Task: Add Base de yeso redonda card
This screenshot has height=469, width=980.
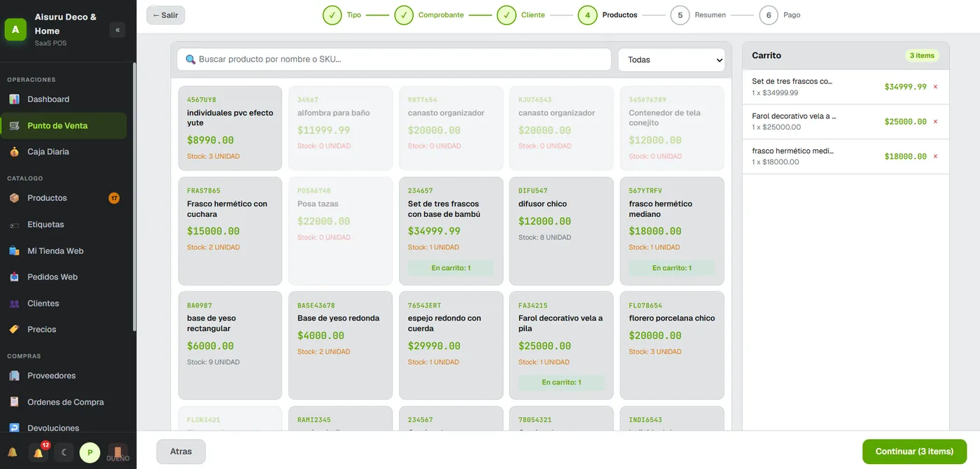Action: click(340, 346)
